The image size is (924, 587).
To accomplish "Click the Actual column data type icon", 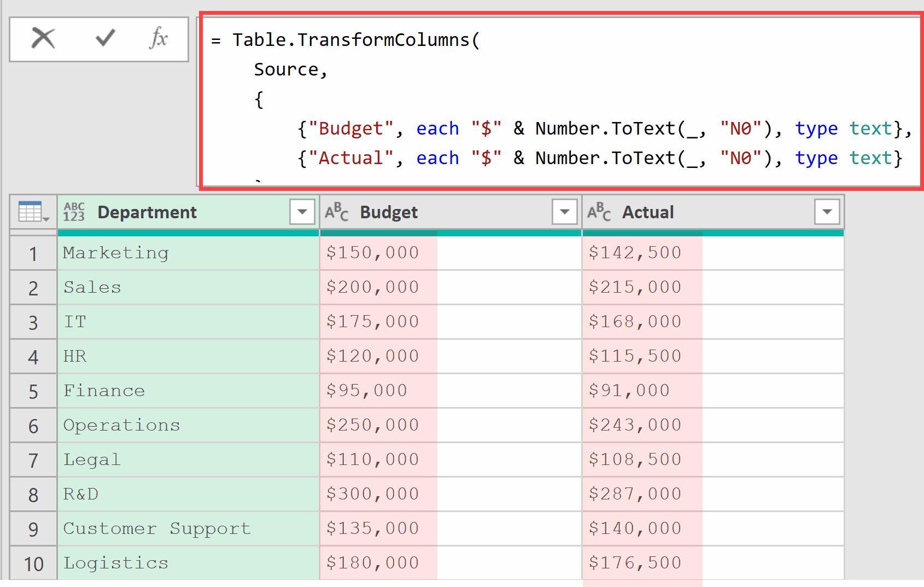I will tap(599, 212).
